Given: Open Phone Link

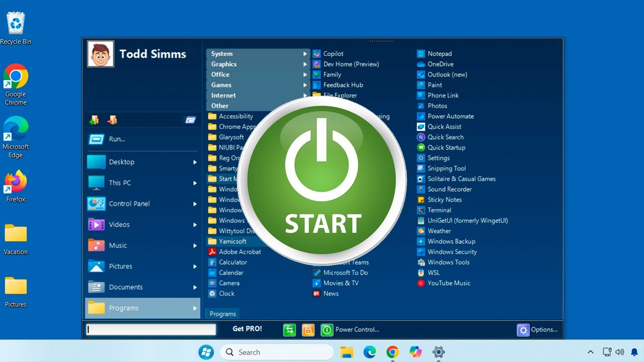Looking at the screenshot, I should coord(438,96).
